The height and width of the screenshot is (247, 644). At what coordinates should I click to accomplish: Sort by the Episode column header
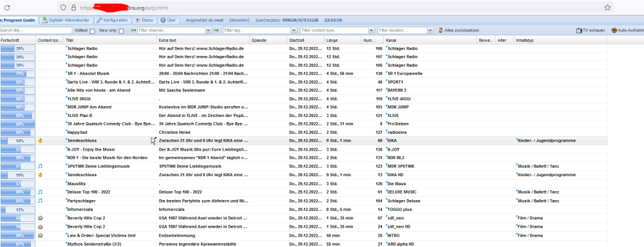[269, 41]
